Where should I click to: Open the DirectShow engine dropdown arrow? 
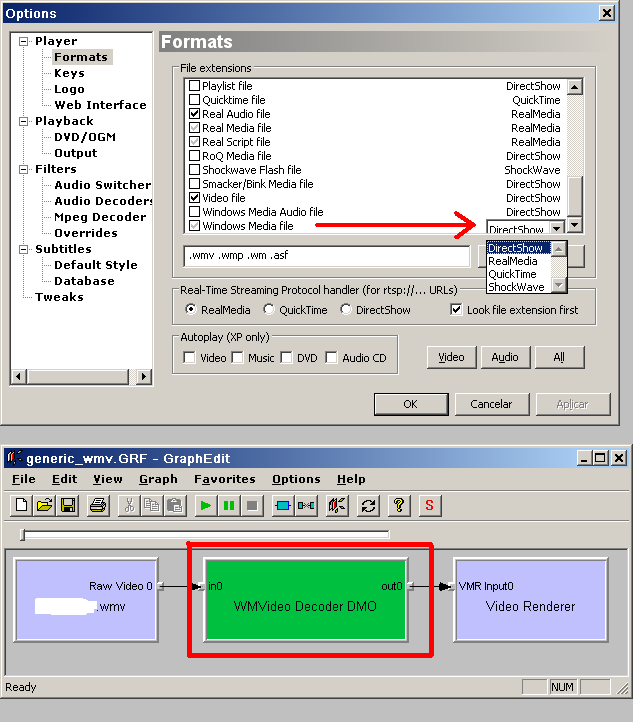pos(557,228)
